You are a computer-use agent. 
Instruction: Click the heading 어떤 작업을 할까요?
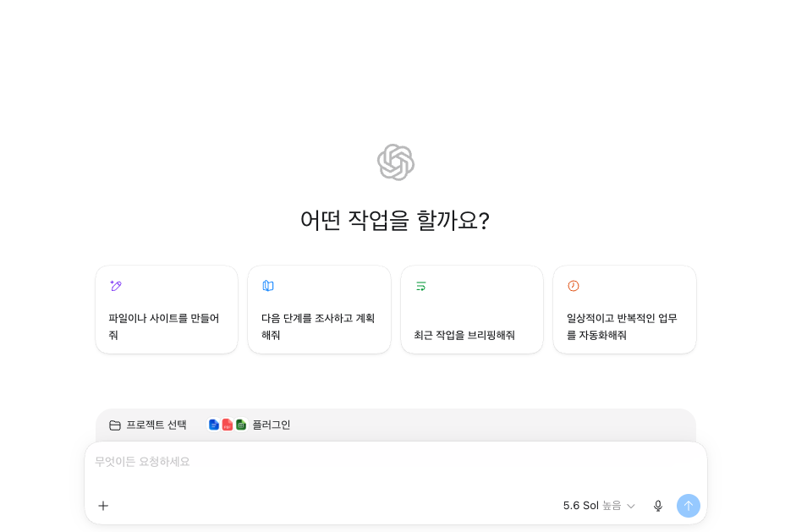395,221
